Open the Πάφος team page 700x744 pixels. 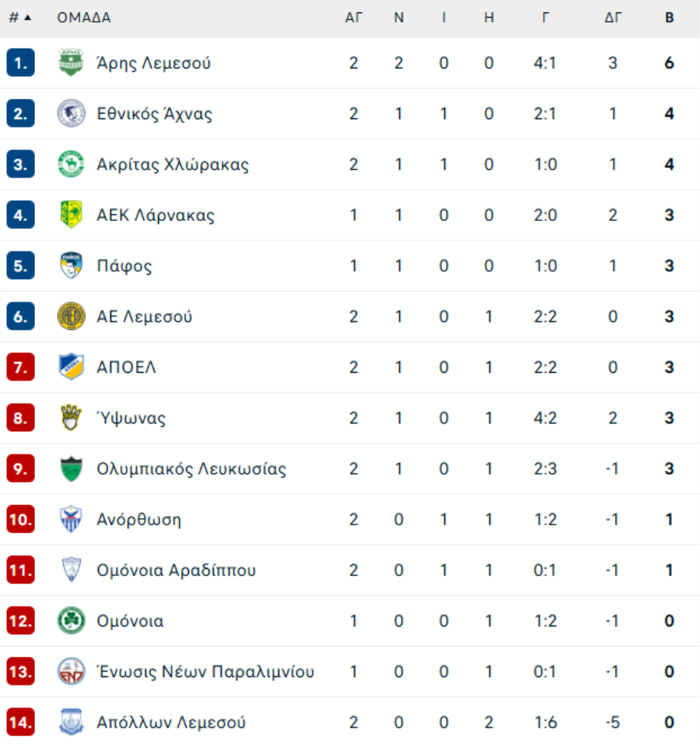click(124, 266)
